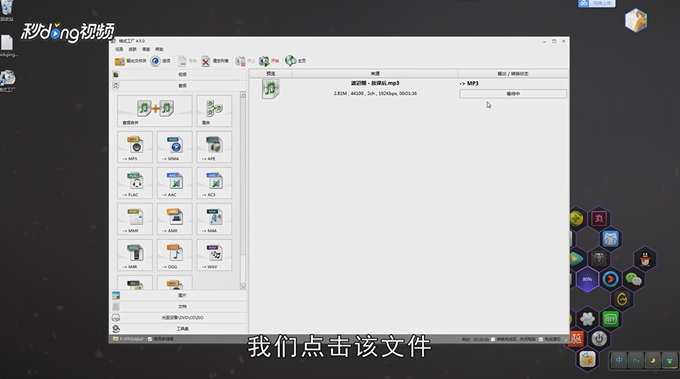Viewport: 680px width, 379px height.
Task: Open the Recycle Bin desktop icon
Action: click(7, 10)
